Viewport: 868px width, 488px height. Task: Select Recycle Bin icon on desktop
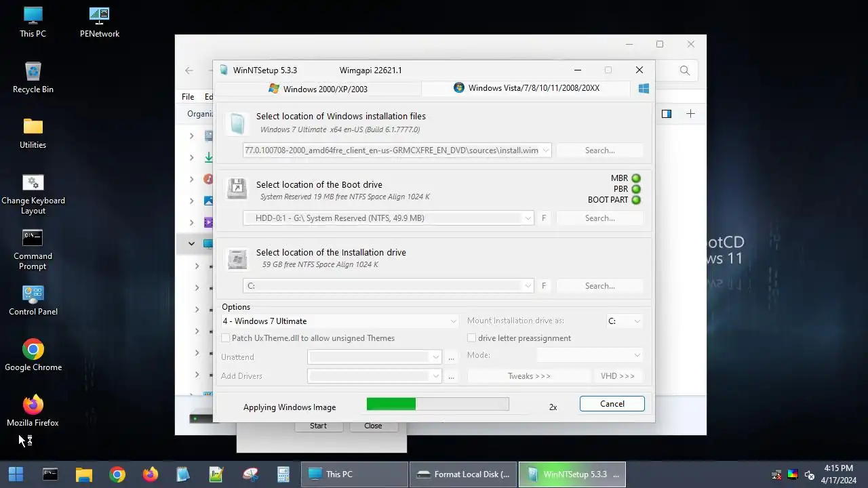(x=33, y=77)
